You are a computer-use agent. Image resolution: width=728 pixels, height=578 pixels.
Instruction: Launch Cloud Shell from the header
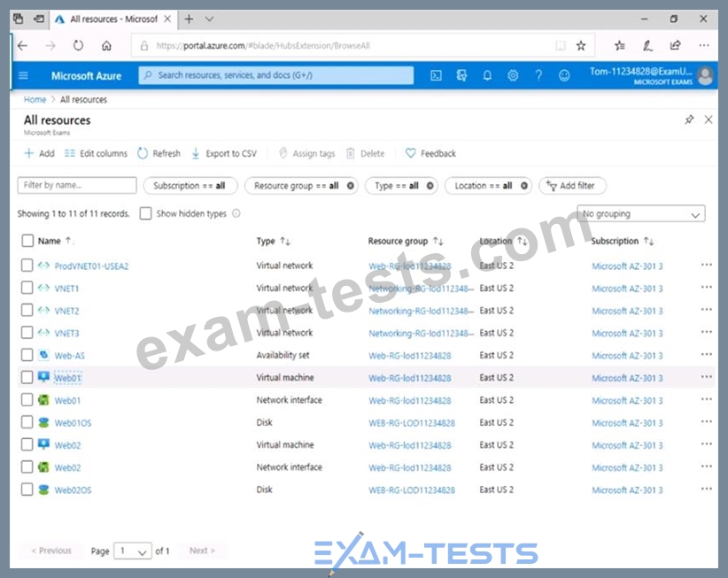pos(436,75)
